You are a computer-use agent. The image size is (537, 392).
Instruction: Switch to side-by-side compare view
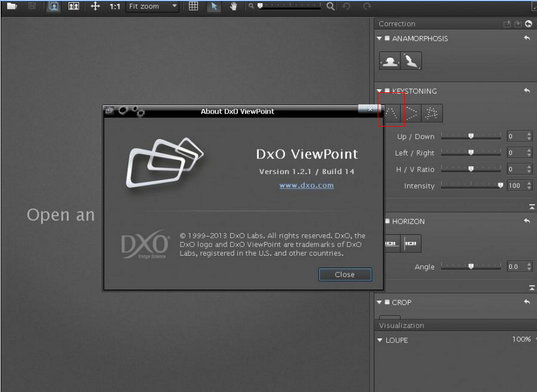[x=74, y=6]
